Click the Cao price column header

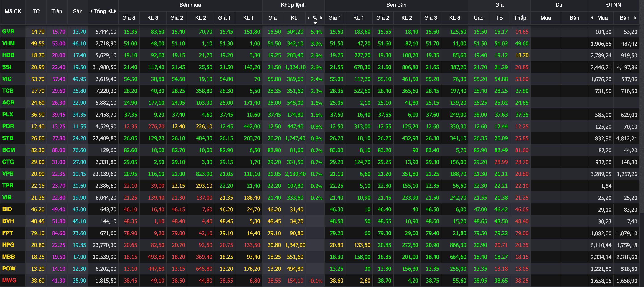pos(479,18)
